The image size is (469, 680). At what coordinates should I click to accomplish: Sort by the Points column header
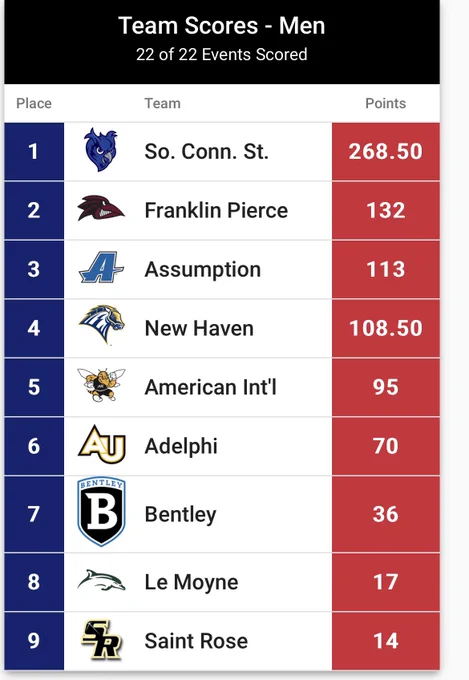pyautogui.click(x=385, y=103)
